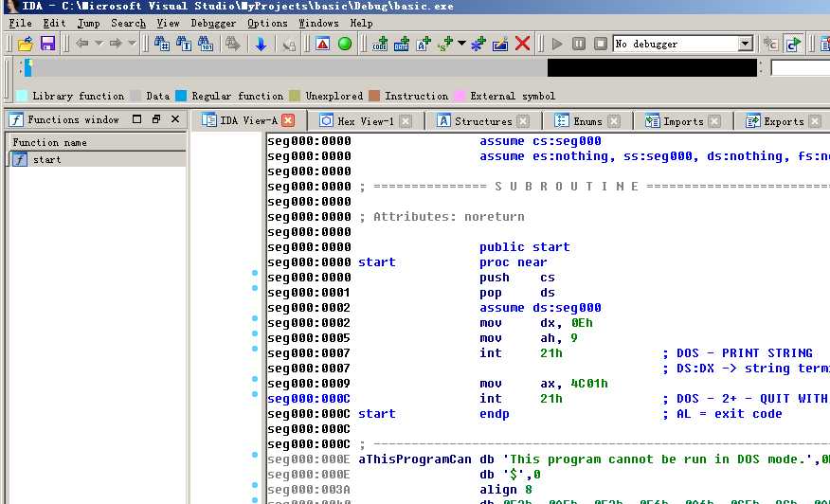830x504 pixels.
Task: Open the File menu
Action: click(x=21, y=24)
